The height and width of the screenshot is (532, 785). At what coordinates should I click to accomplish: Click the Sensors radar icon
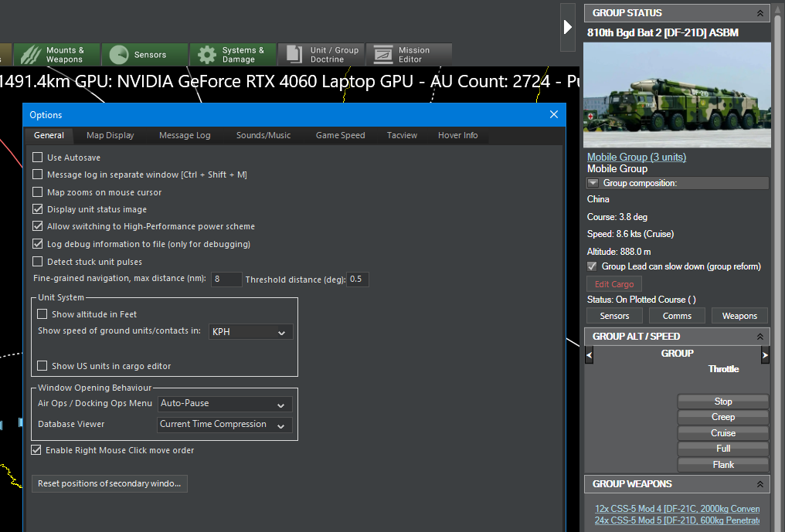tap(119, 55)
